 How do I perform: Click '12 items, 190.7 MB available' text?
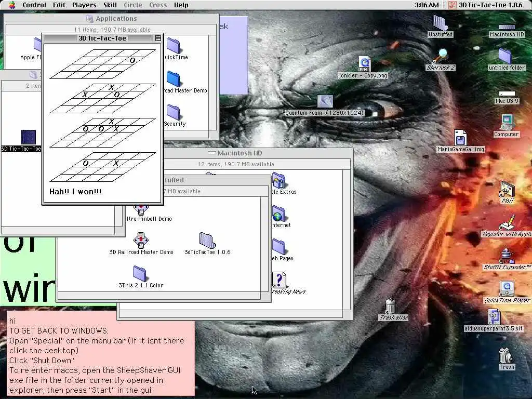(x=236, y=164)
